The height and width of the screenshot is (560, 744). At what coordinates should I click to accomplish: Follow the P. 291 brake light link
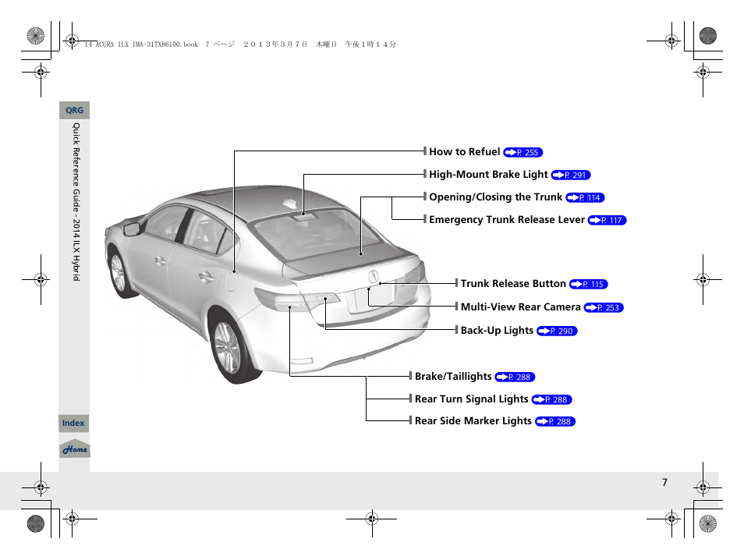click(x=571, y=175)
